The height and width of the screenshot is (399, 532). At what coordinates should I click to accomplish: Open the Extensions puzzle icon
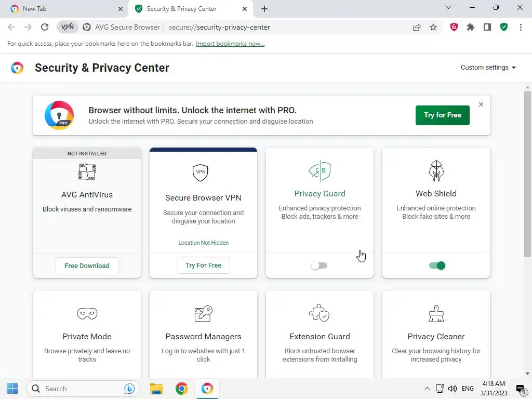point(471,27)
